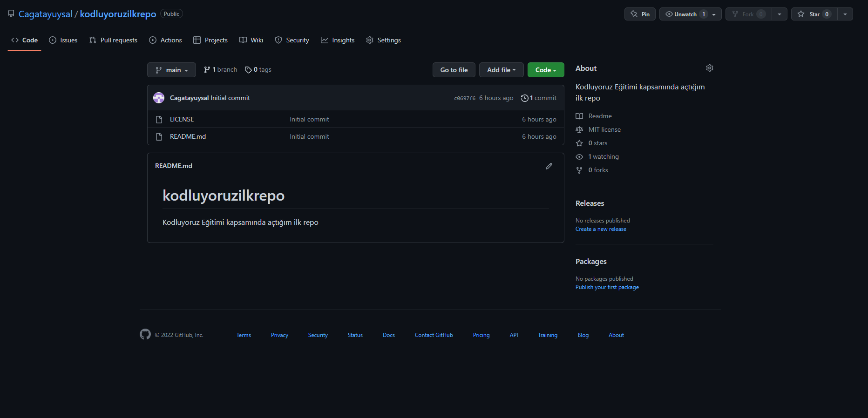
Task: Expand the Add file dropdown
Action: click(x=501, y=70)
